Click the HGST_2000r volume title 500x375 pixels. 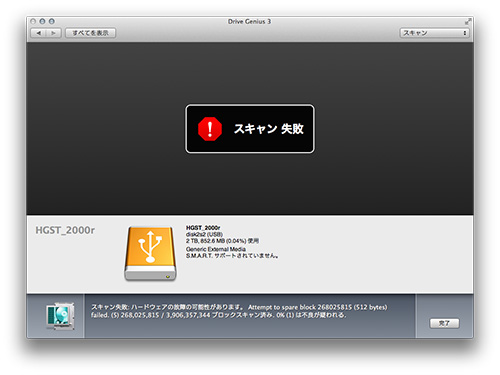coord(65,230)
